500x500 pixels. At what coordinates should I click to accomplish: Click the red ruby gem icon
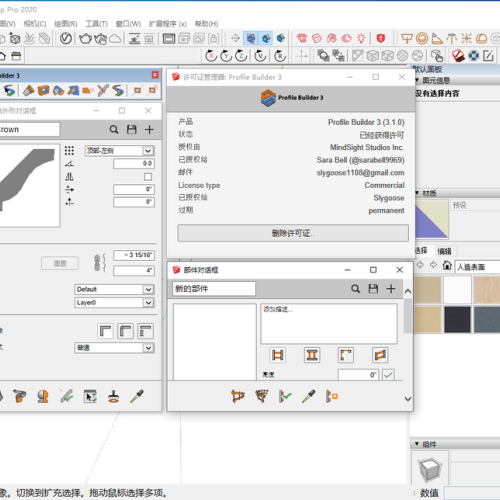point(302,38)
